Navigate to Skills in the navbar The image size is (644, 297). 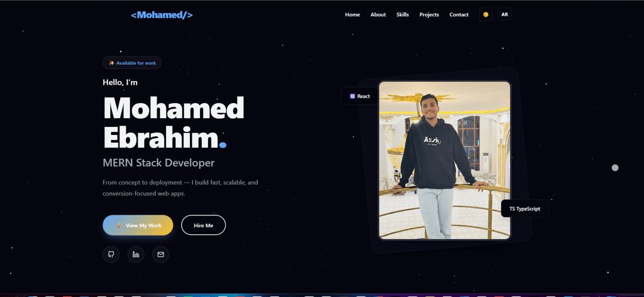pos(402,14)
